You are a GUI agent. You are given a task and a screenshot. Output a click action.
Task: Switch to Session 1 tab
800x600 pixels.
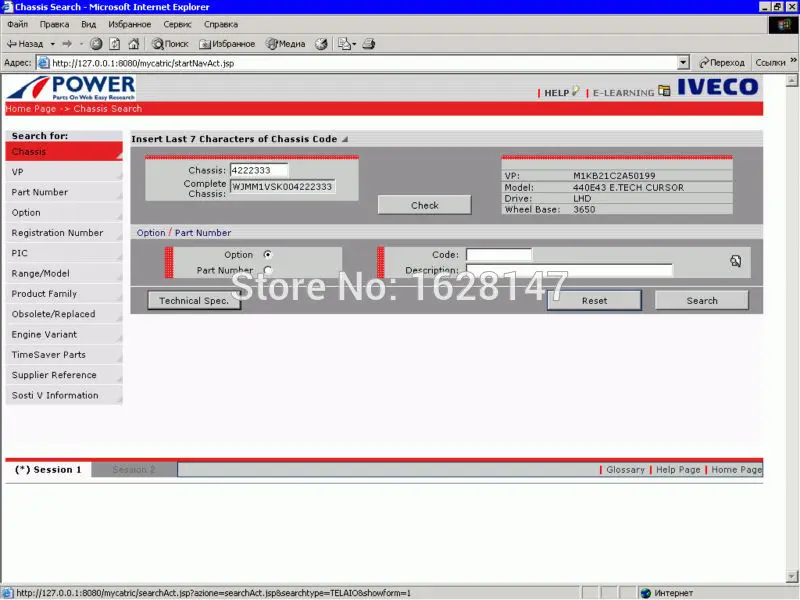pos(48,469)
